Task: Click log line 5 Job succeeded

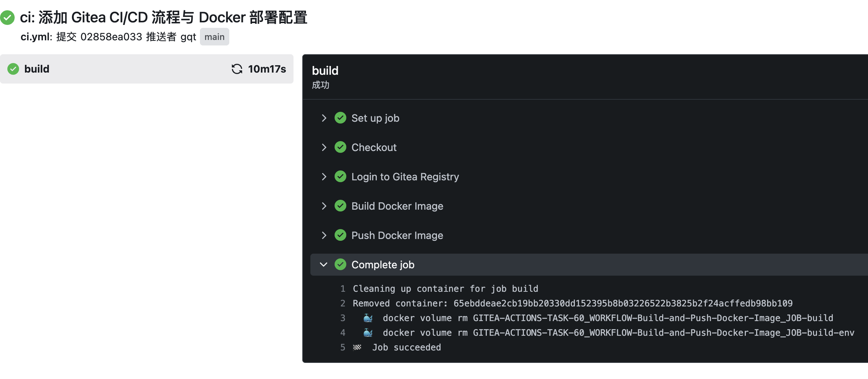Action: [x=406, y=347]
